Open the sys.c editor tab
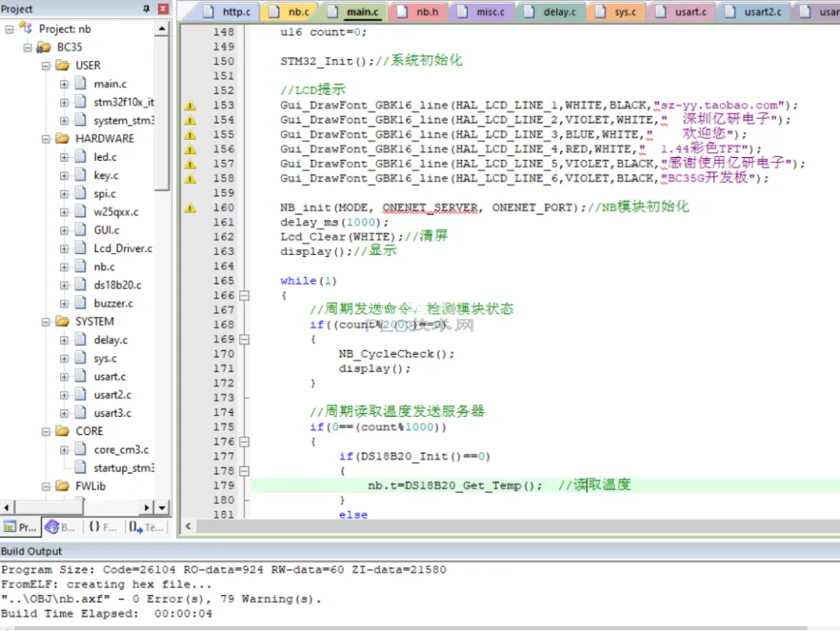The width and height of the screenshot is (840, 631). click(616, 11)
